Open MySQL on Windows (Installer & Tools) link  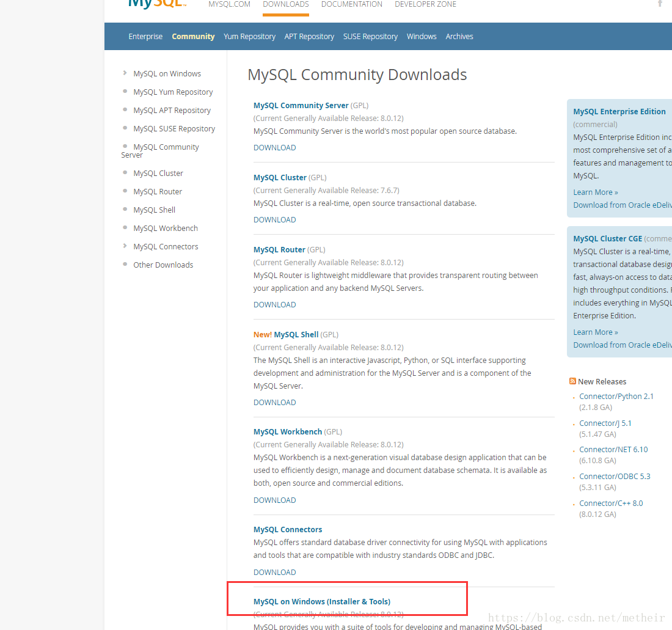click(x=322, y=602)
